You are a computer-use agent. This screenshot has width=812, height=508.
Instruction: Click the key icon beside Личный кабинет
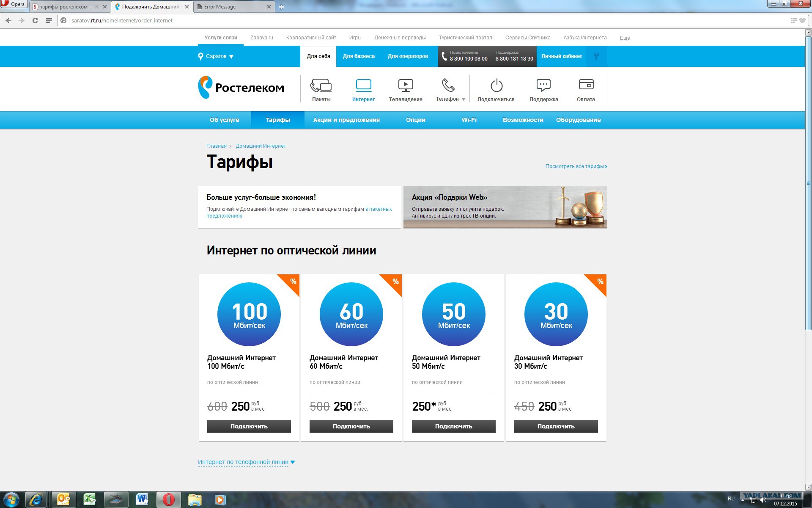[x=596, y=56]
